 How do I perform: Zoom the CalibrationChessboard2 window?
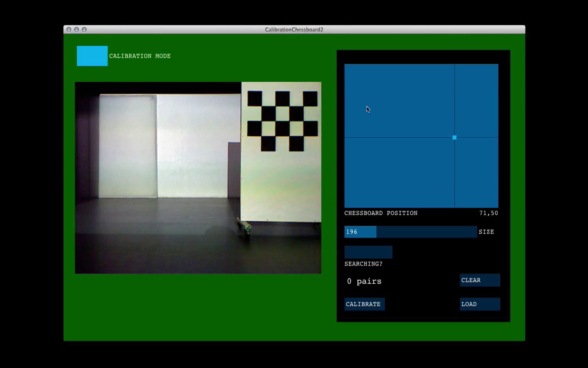[84, 30]
